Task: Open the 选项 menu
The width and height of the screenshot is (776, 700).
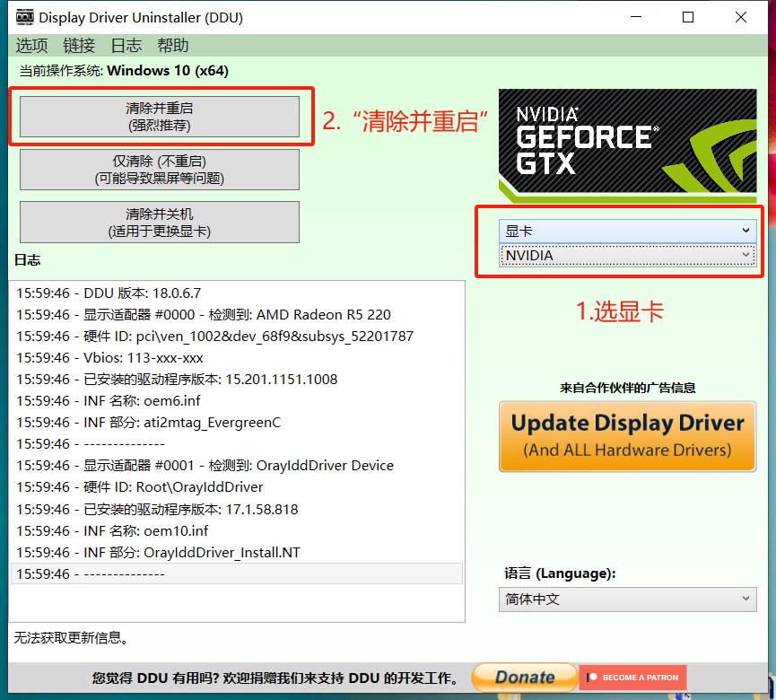Action: tap(31, 46)
